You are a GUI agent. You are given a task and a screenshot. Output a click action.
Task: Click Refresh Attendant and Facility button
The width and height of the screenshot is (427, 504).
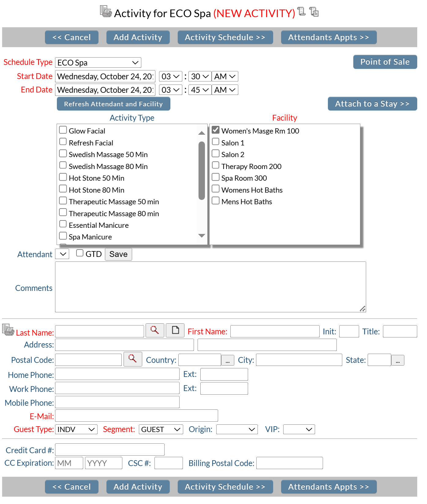pyautogui.click(x=113, y=104)
